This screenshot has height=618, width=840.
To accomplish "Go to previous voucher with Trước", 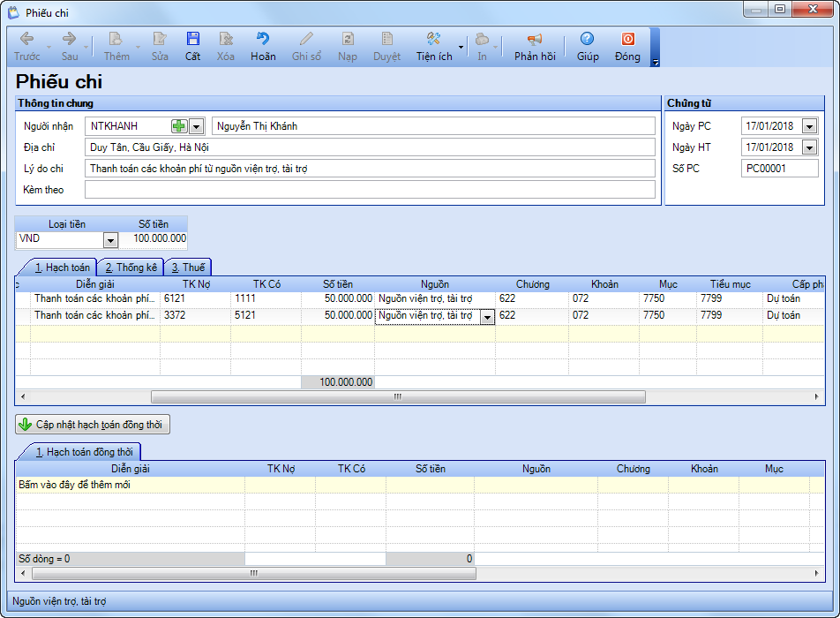I will [26, 47].
